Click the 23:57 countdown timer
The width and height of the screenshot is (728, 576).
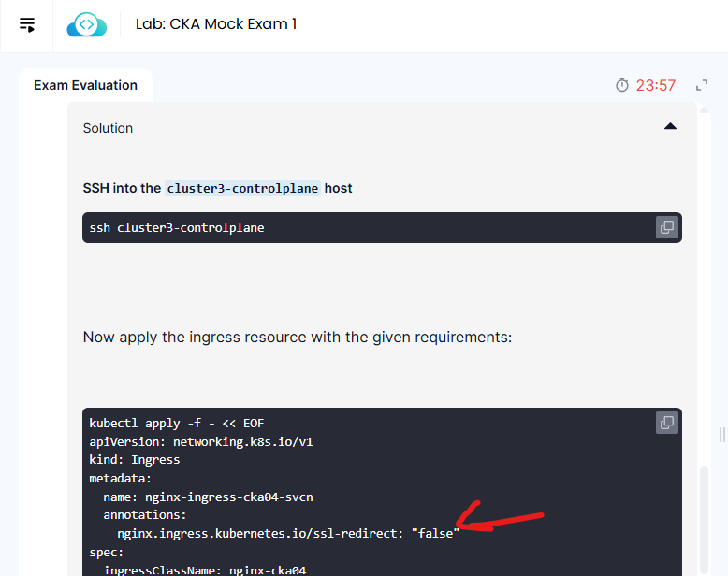coord(656,85)
